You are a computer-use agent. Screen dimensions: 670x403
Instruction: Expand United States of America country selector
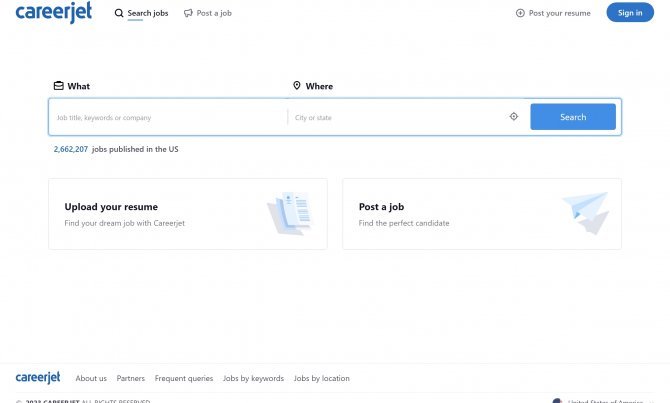pyautogui.click(x=602, y=401)
